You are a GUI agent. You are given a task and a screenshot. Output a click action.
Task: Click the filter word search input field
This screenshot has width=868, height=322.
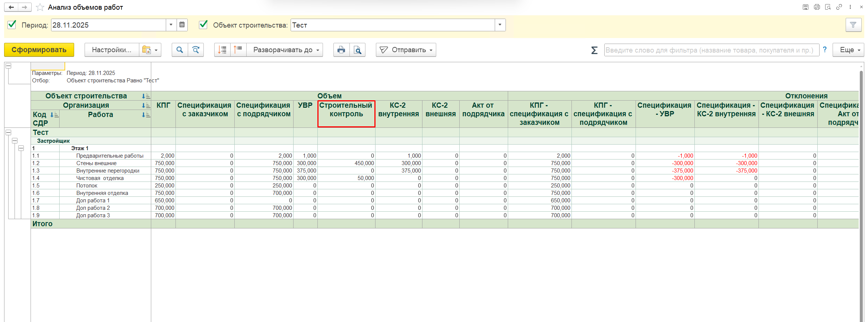(711, 50)
